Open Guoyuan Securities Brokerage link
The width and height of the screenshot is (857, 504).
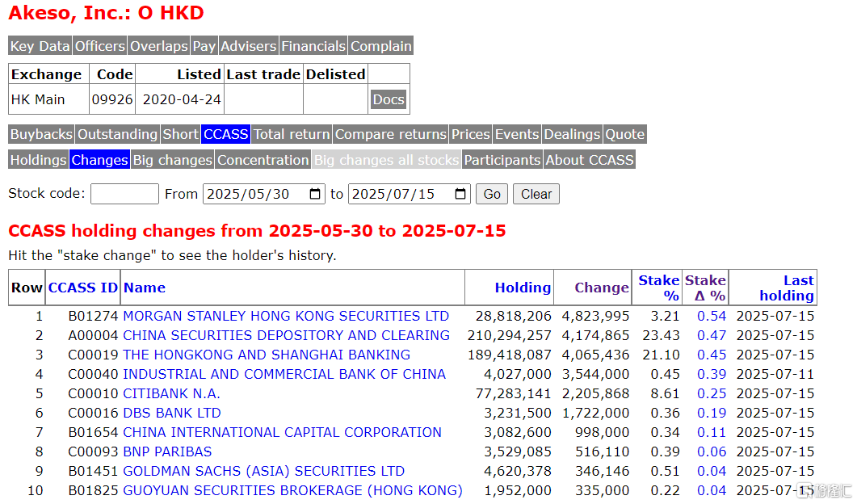point(292,490)
